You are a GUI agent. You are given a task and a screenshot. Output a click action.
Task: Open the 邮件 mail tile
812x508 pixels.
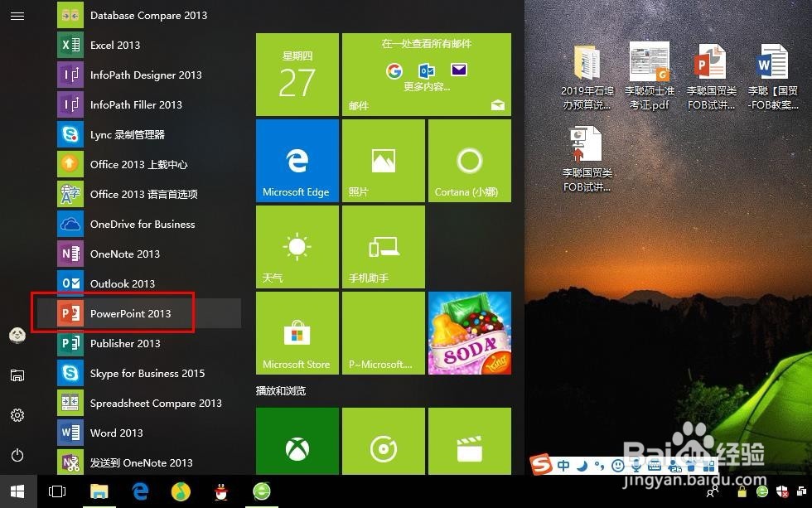tap(427, 75)
